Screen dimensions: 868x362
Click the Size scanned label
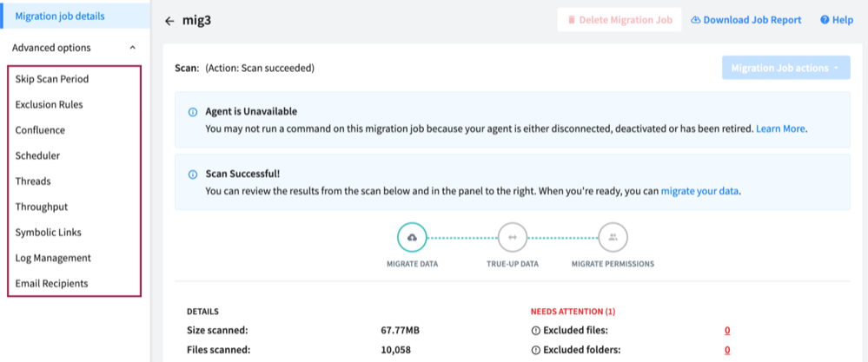tap(217, 331)
